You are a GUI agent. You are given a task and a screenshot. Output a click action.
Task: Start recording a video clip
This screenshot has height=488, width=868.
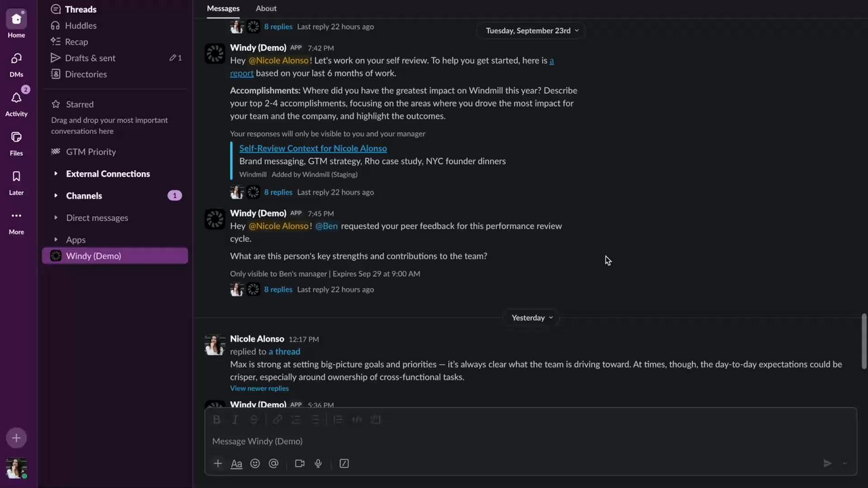pyautogui.click(x=300, y=464)
